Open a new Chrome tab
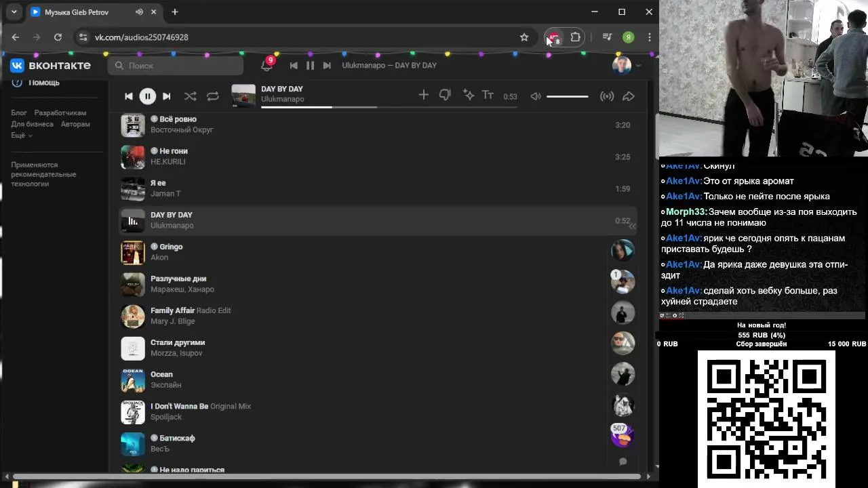This screenshot has height=488, width=868. (x=175, y=12)
